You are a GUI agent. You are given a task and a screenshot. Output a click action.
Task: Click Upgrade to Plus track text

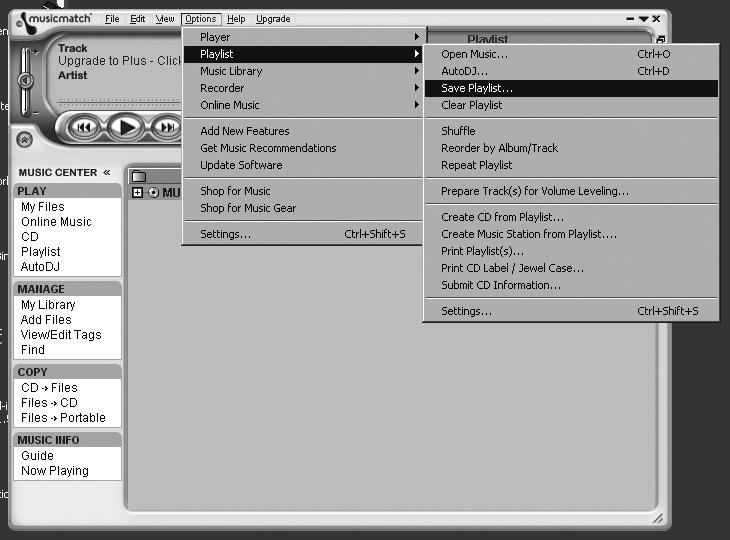120,61
